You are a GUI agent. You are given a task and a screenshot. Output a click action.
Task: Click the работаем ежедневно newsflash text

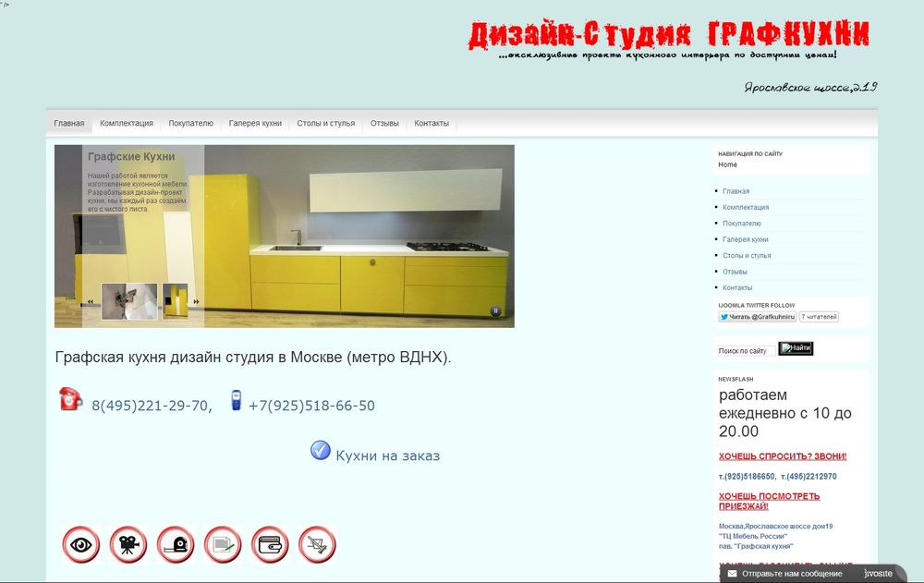click(784, 413)
